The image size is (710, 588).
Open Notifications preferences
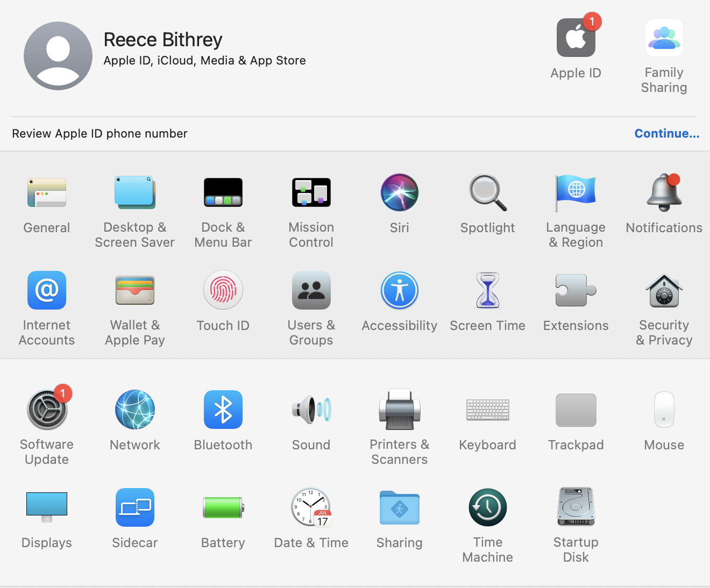(664, 192)
